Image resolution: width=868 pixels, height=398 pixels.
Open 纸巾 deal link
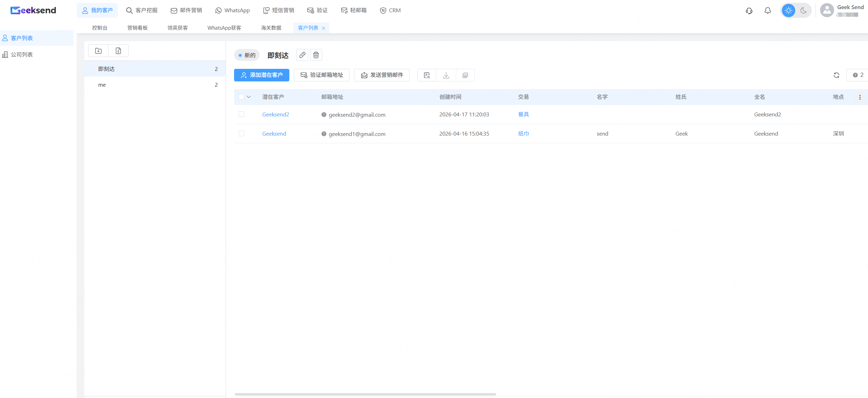523,133
